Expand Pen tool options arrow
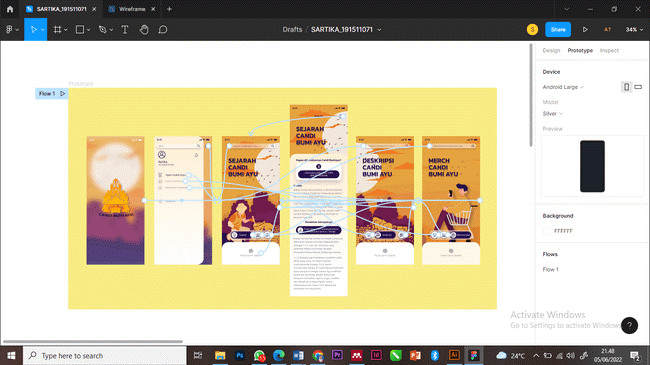The height and width of the screenshot is (365, 650). 111,30
